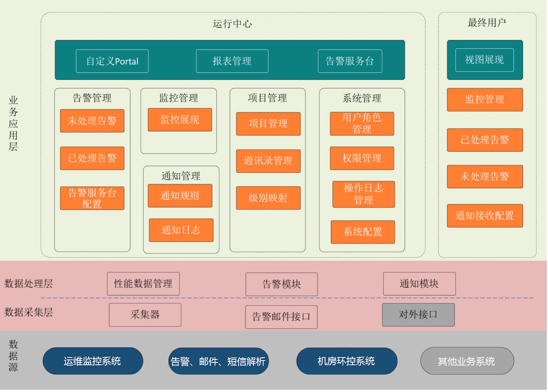Viewport: 548px width, 392px height.
Task: Select the 告警服务台 item
Action: [349, 61]
